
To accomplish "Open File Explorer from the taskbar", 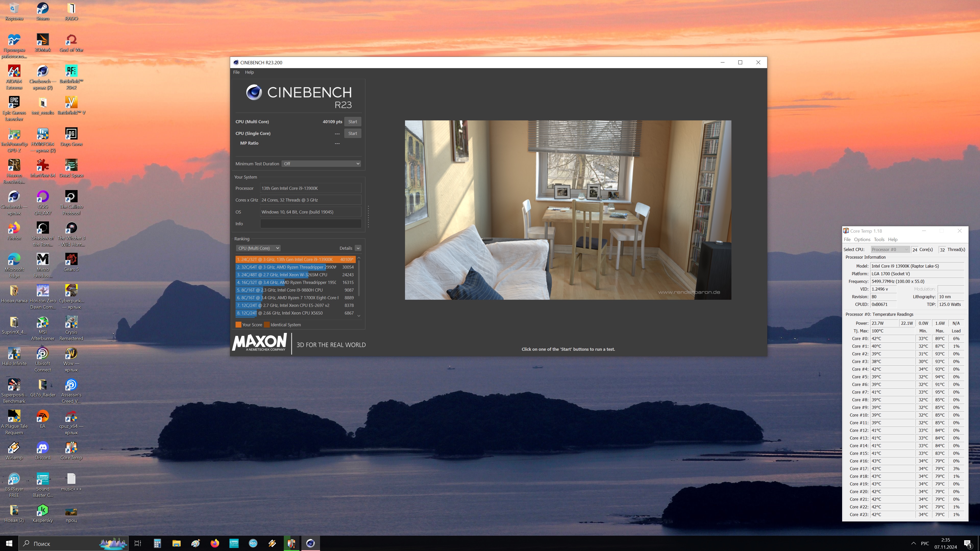I will (x=176, y=543).
